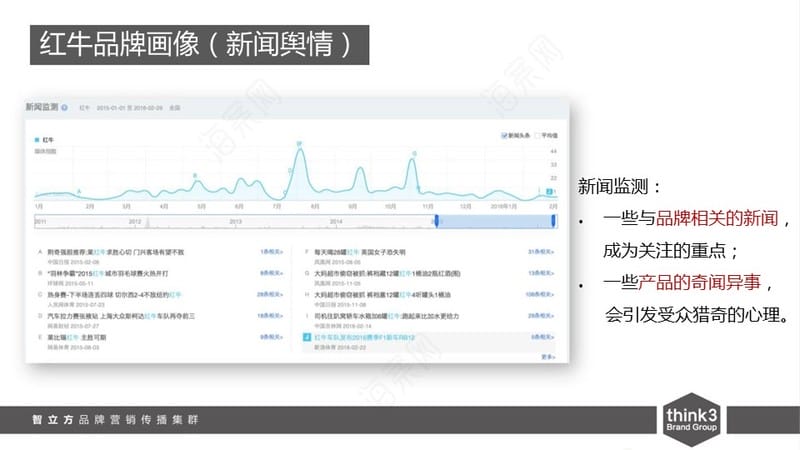Image resolution: width=800 pixels, height=450 pixels.
Task: Click the left handle of the timeline range slider
Action: (x=436, y=221)
